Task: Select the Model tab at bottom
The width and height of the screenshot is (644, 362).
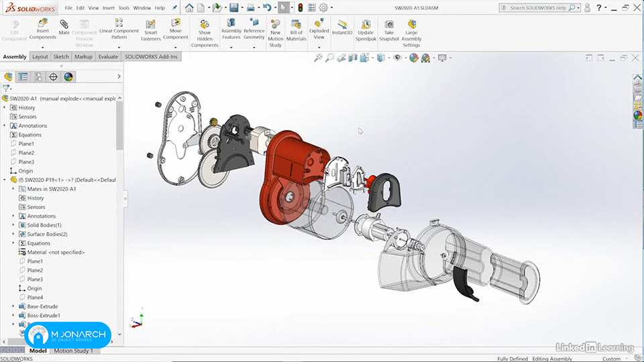Action: (38, 351)
